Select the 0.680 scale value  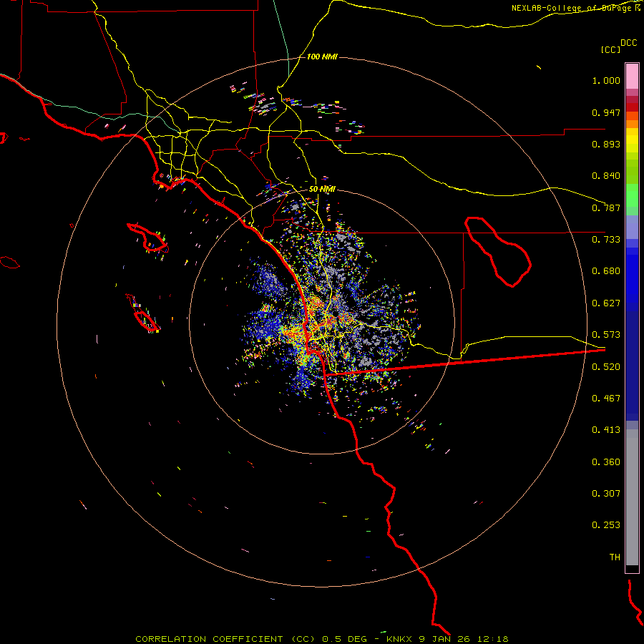[x=606, y=271]
